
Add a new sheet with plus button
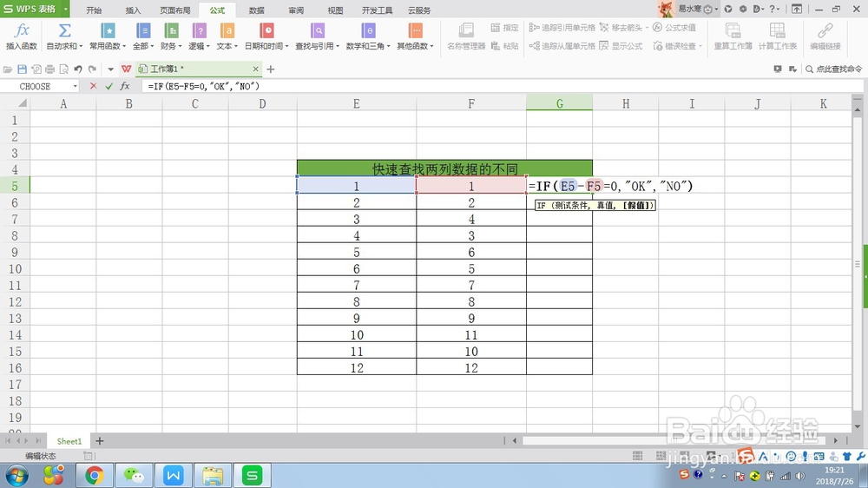coord(100,441)
